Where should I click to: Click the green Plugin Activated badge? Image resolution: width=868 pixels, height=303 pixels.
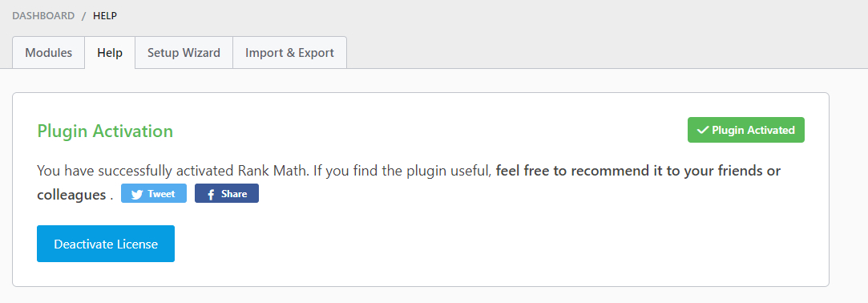click(745, 130)
